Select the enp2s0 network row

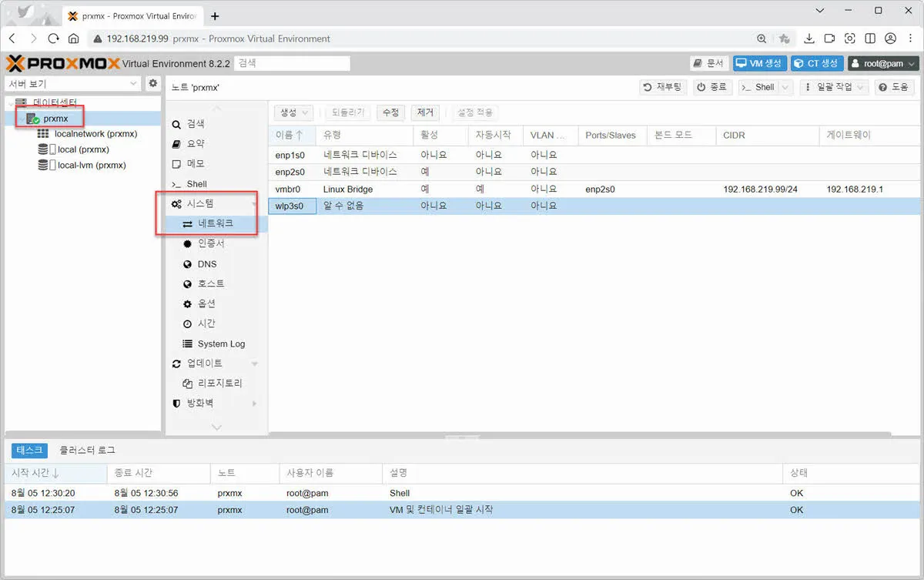pyautogui.click(x=596, y=172)
